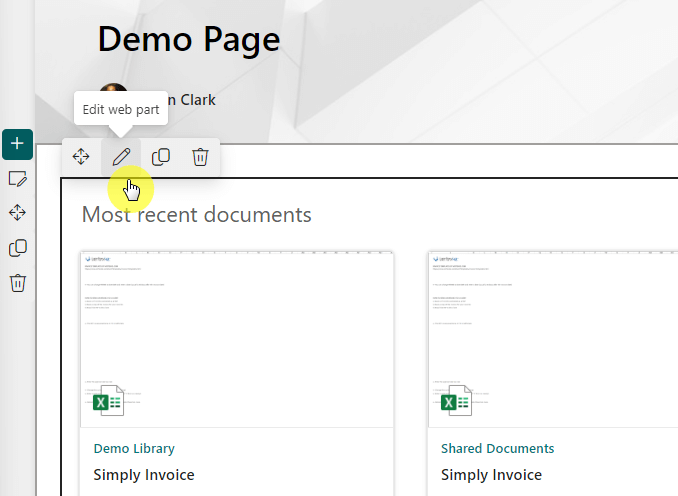Add a new section with plus button
678x496 pixels.
point(17,144)
